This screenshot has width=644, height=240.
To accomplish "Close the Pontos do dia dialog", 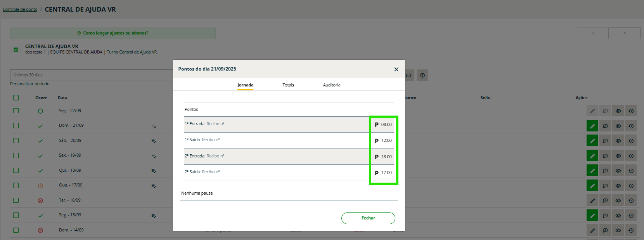I will 396,69.
